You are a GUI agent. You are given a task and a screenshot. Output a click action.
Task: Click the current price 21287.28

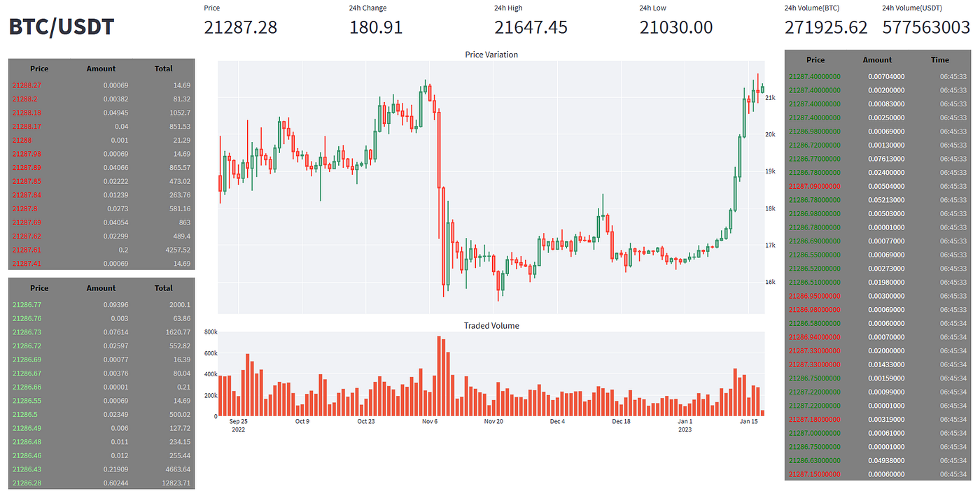click(241, 27)
